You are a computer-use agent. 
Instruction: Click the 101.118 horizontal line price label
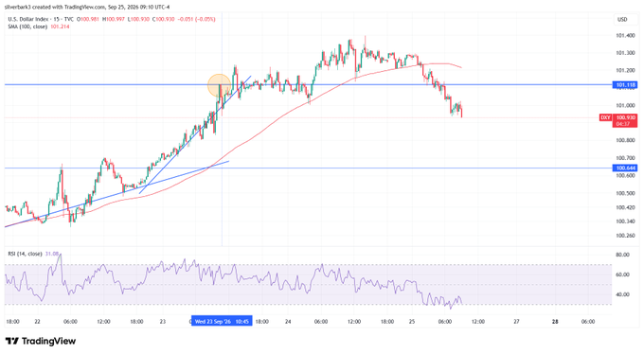625,85
